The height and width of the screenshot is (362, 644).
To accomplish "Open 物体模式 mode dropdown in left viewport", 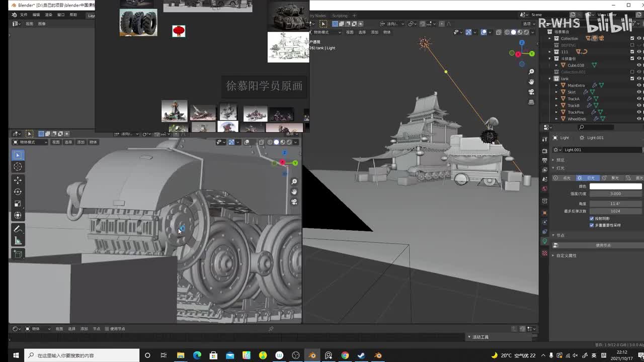I will [x=30, y=142].
